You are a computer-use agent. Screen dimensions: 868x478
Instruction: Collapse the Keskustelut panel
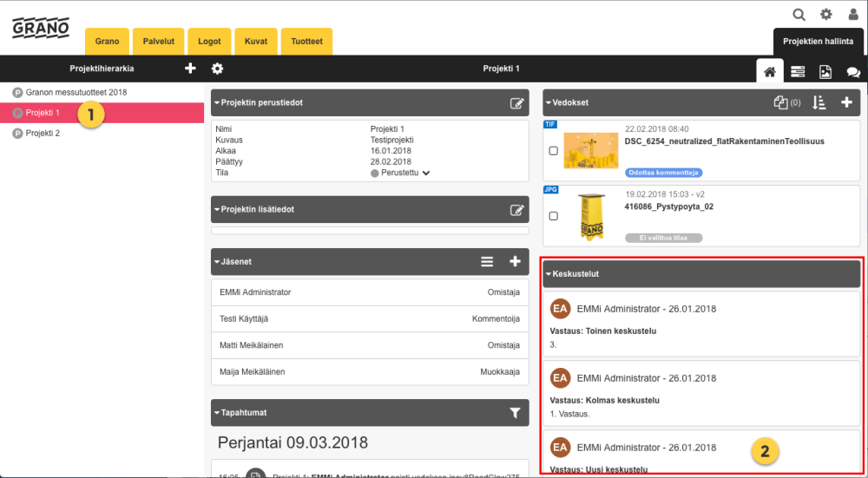point(549,274)
